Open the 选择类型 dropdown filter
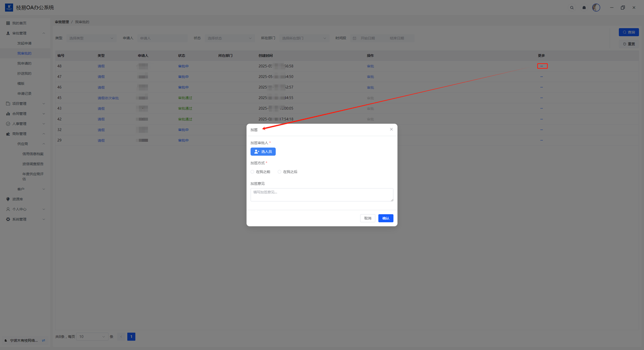Screen dimensions: 644x350 pyautogui.click(x=91, y=38)
